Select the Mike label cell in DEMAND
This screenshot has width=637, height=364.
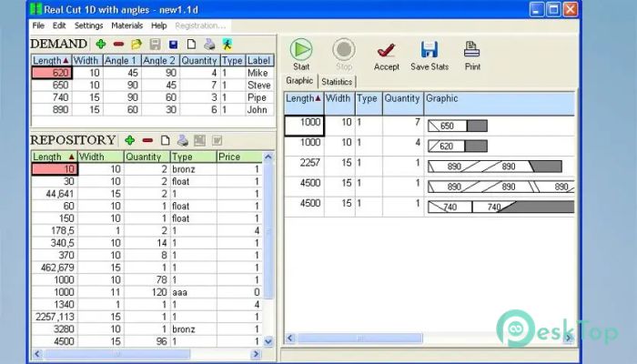pos(259,73)
